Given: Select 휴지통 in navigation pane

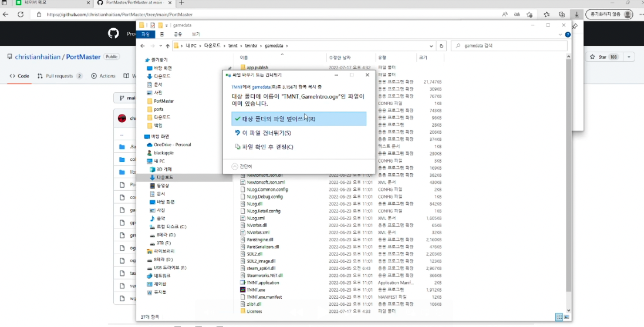Looking at the screenshot, I should [157, 292].
